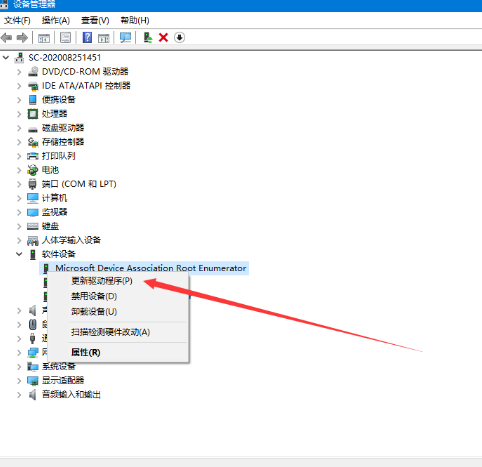The width and height of the screenshot is (482, 467).
Task: Expand the 显示适配器 category
Action: point(19,380)
